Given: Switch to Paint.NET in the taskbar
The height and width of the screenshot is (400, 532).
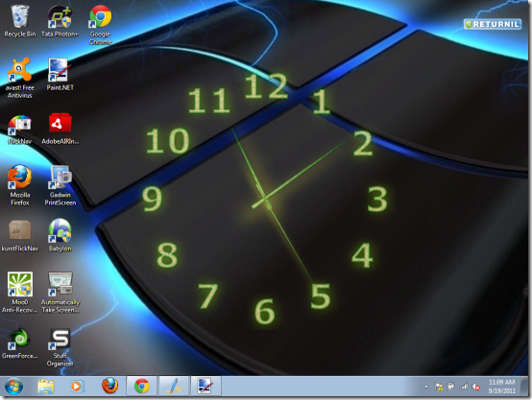Looking at the screenshot, I should (206, 386).
